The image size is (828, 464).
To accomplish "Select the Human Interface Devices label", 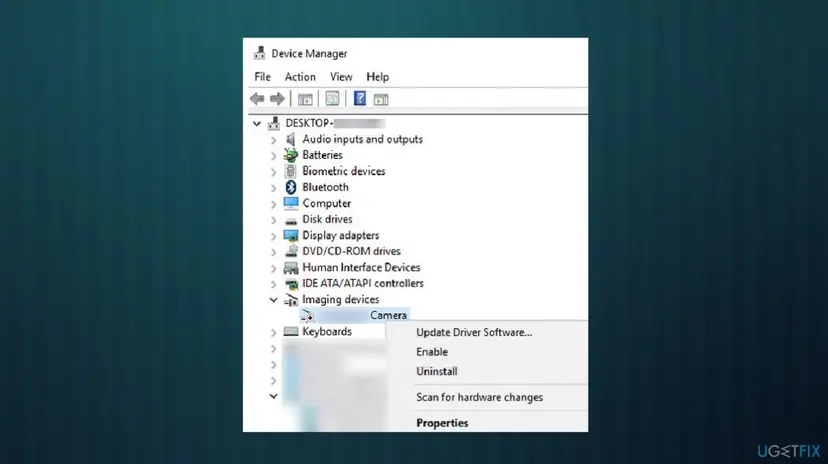I will (x=361, y=267).
